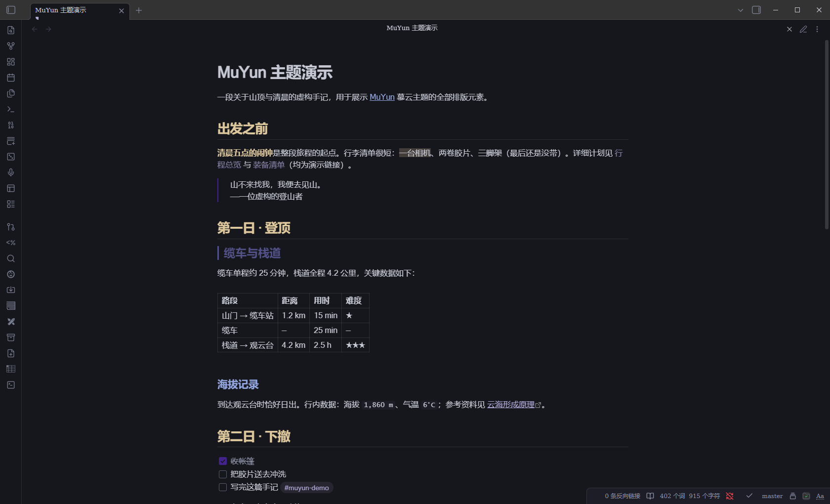Viewport: 830px width, 504px height.
Task: Click the 海拔记录 heading
Action: [238, 384]
